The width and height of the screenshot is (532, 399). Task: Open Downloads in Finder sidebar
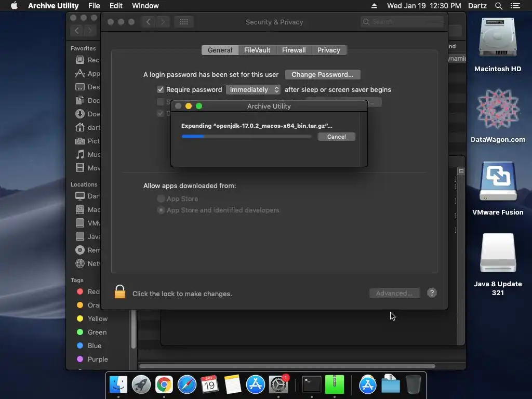point(87,114)
